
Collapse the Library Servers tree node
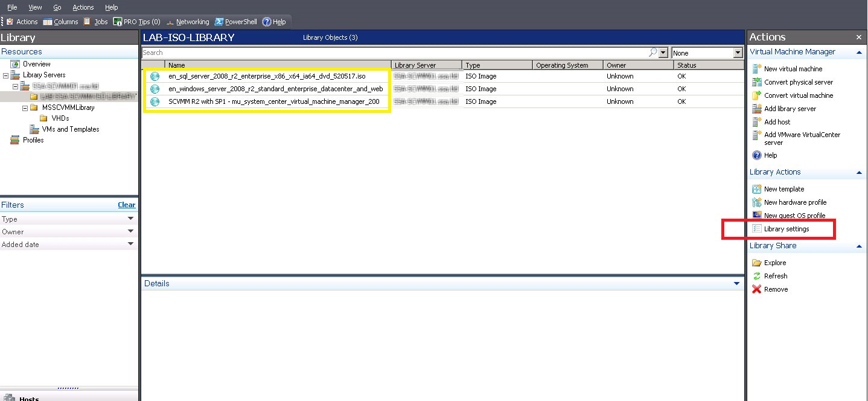tap(5, 75)
